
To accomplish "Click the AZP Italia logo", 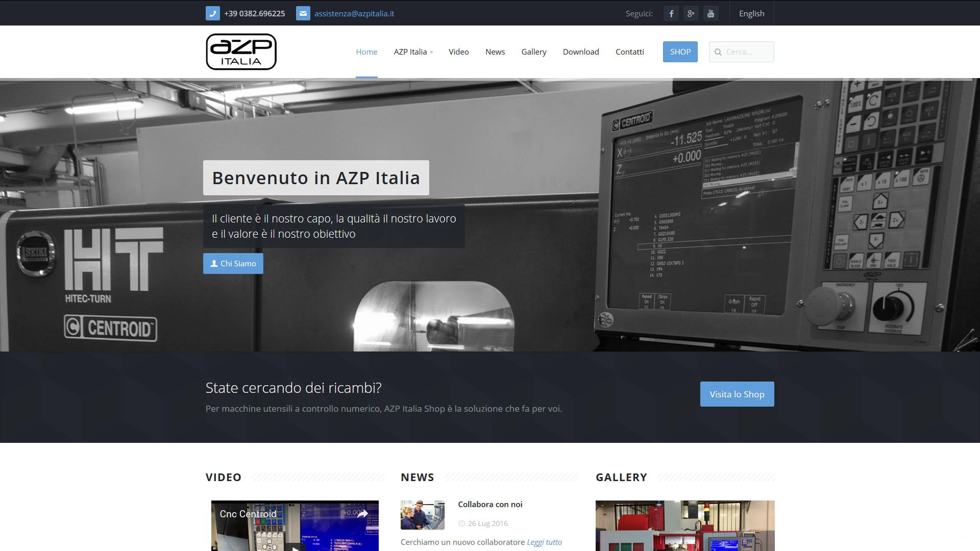I will [x=241, y=52].
